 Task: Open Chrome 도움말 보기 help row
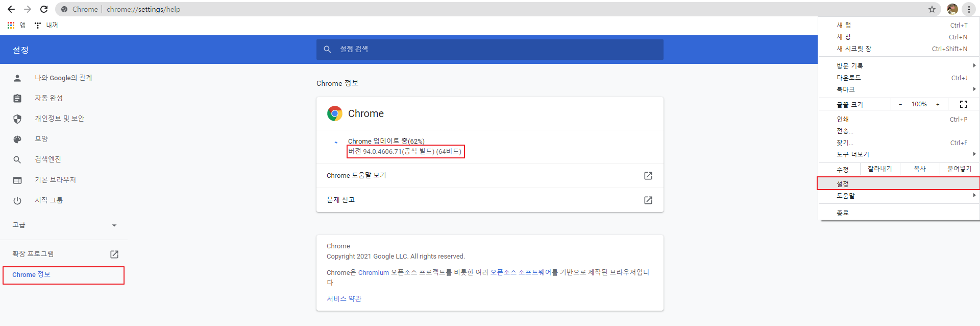(490, 175)
